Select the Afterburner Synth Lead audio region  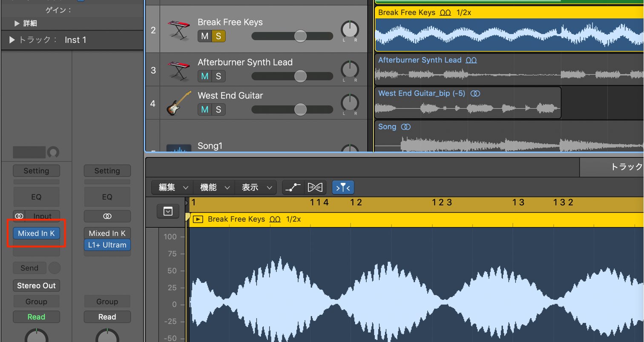coord(509,69)
